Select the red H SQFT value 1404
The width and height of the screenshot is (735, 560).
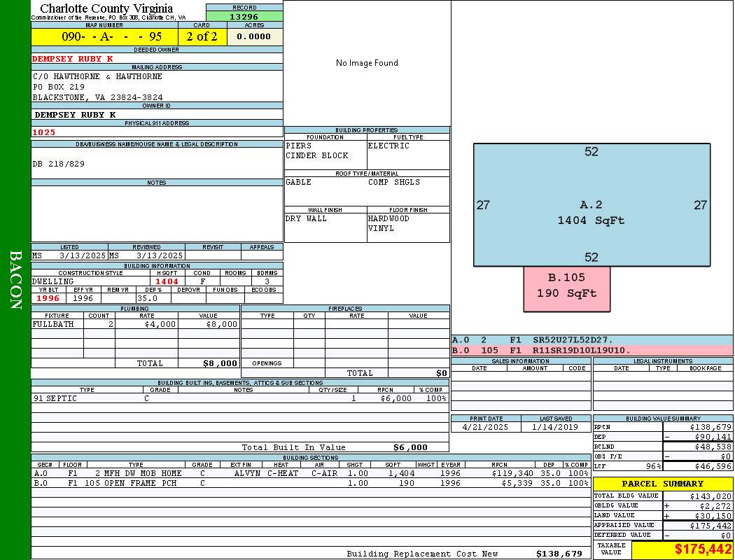pos(167,281)
